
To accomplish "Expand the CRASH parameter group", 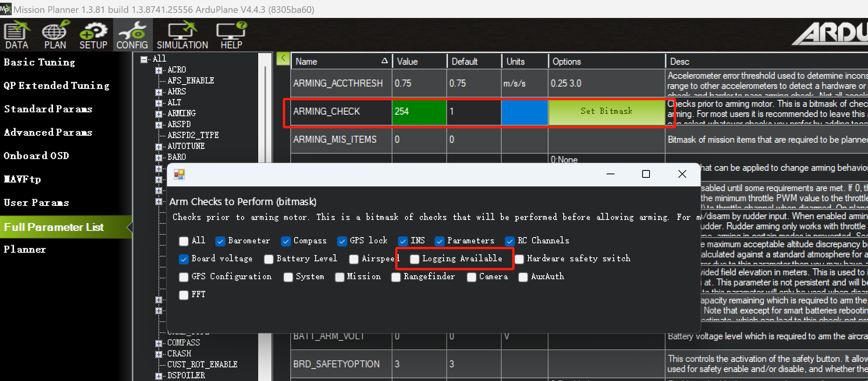I will click(158, 354).
